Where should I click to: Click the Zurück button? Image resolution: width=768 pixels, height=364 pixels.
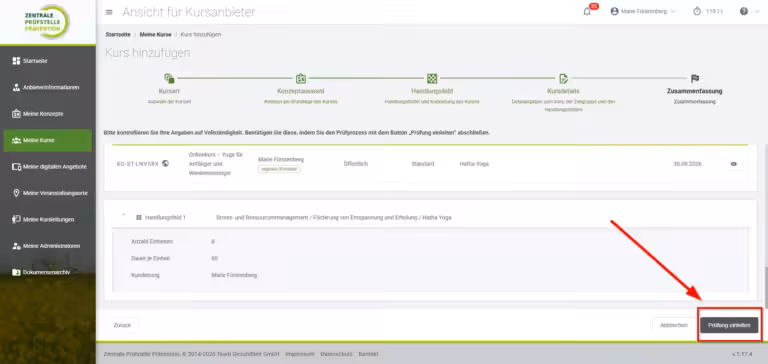pos(122,325)
